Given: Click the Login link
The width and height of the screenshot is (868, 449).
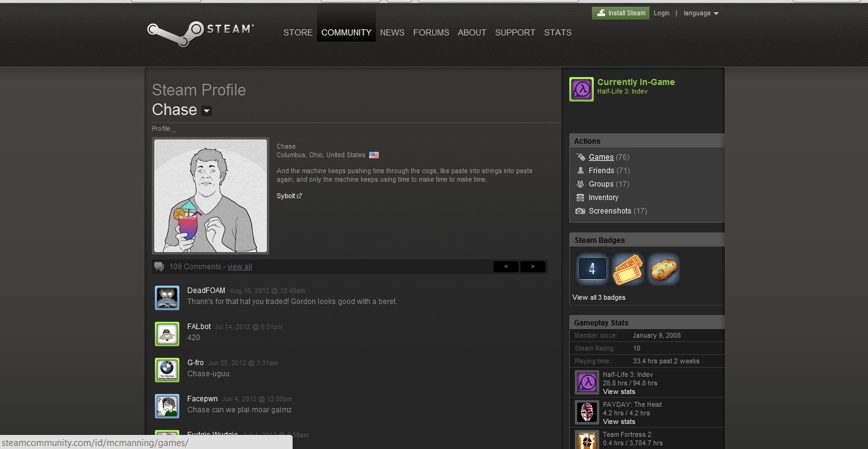Looking at the screenshot, I should [x=662, y=13].
